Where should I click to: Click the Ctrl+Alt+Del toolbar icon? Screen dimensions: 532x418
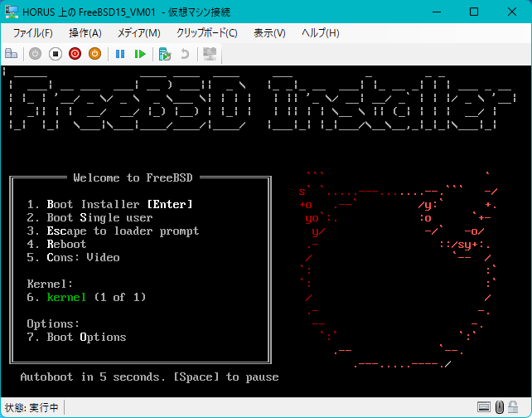12,54
